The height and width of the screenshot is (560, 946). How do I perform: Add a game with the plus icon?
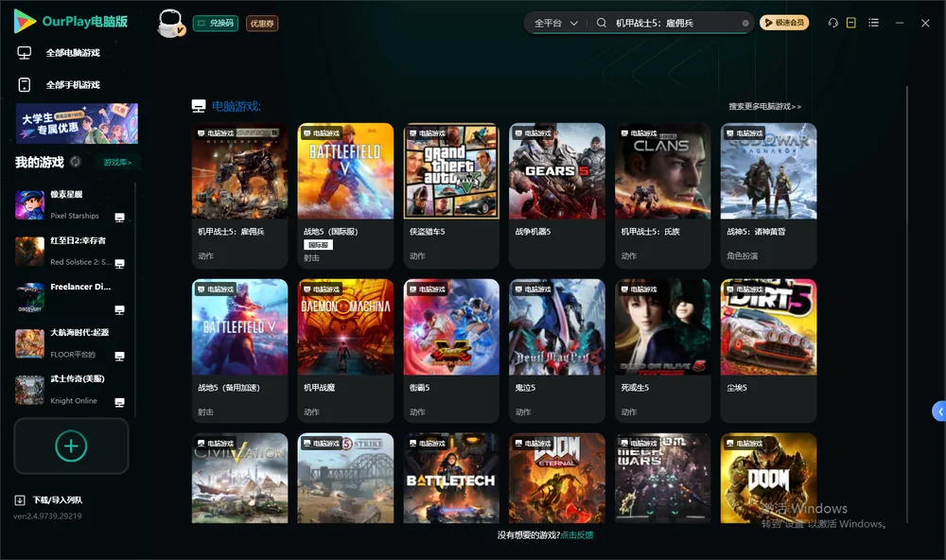[71, 446]
